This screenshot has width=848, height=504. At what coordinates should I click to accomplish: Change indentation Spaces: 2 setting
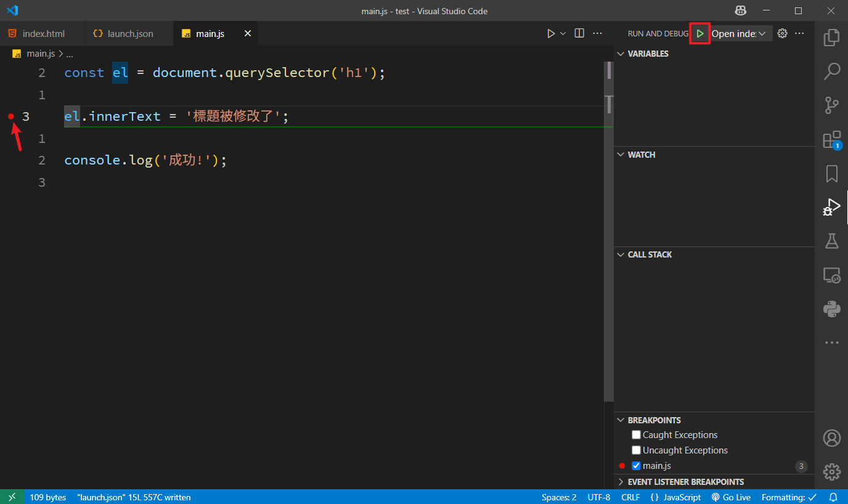tap(559, 497)
